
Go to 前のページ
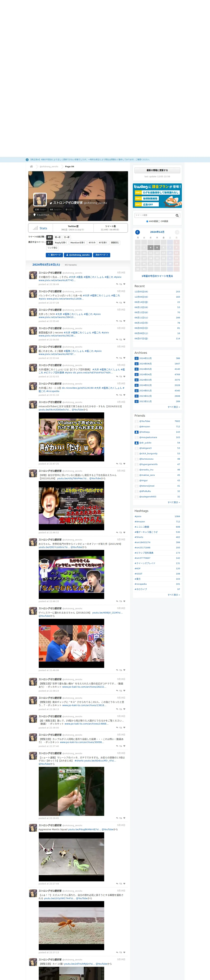pos(54,255)
